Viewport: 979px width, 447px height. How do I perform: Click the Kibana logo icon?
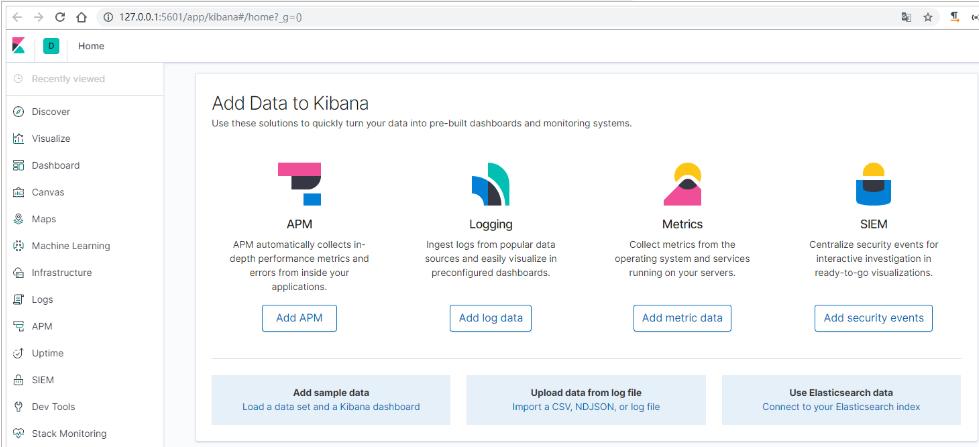[18, 46]
